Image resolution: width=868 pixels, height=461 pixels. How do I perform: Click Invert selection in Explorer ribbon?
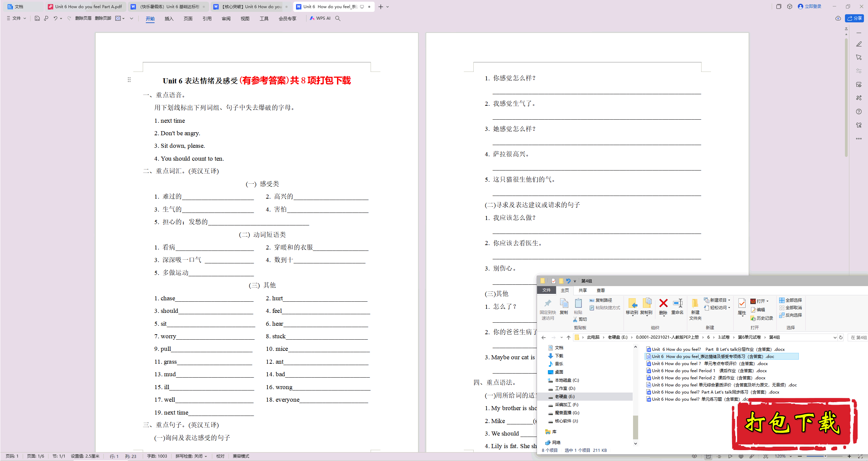(790, 315)
